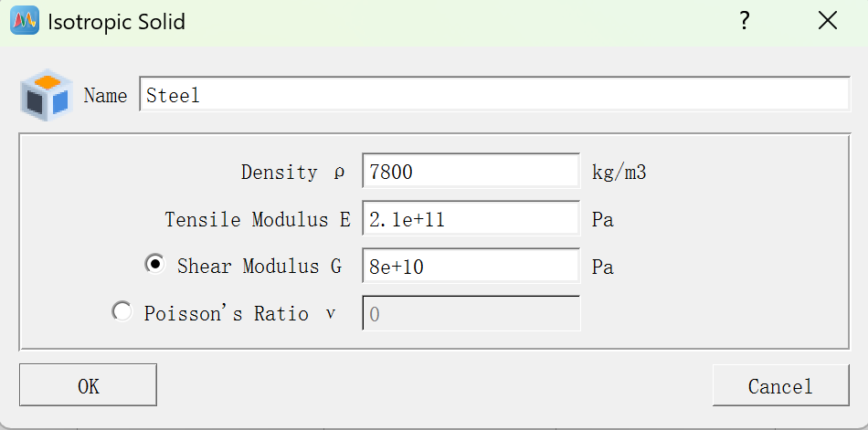
Task: Click the Name field containing Steel
Action: click(493, 95)
